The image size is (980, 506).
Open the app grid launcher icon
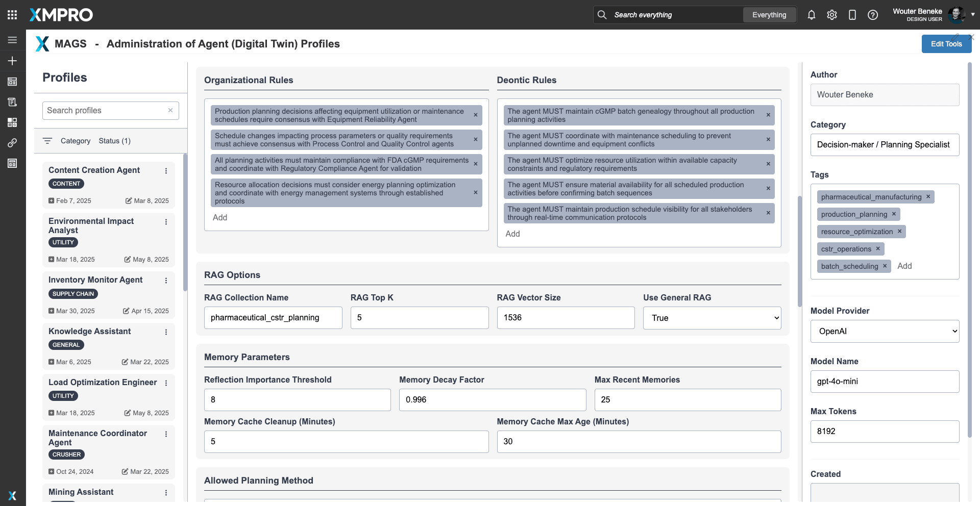[12, 15]
